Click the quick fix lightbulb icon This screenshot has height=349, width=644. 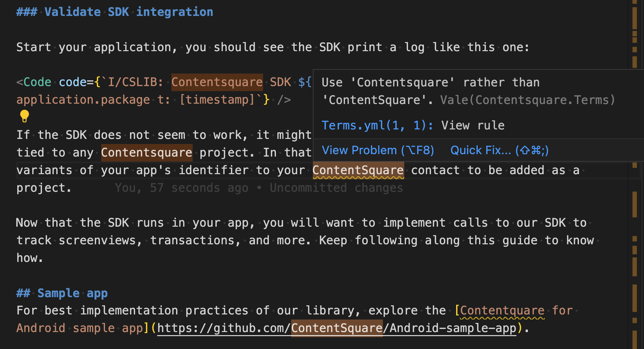[24, 117]
